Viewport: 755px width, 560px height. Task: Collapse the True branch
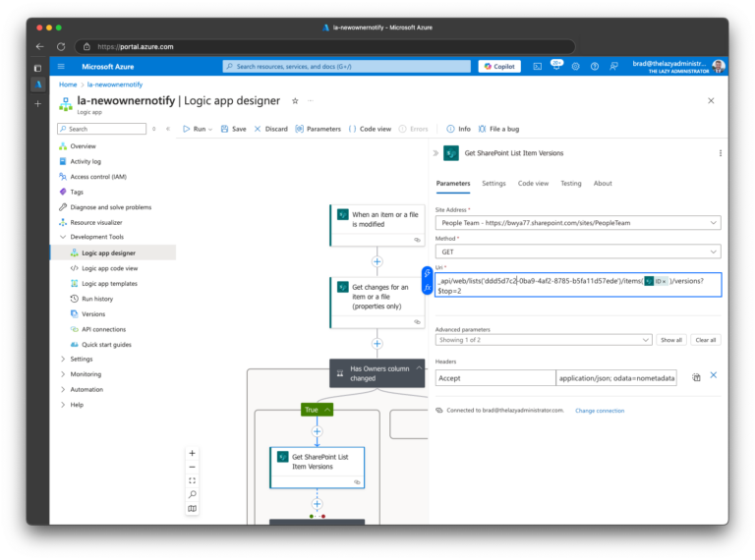(327, 410)
